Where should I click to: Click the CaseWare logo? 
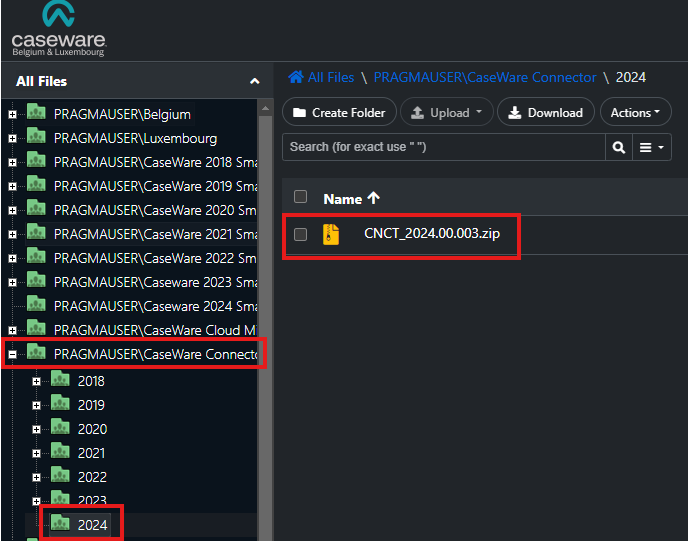(x=58, y=30)
